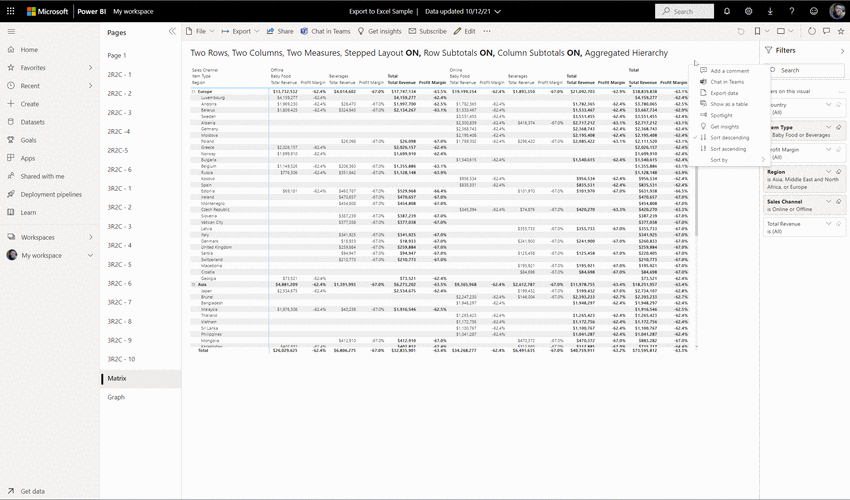Click Get insights in the toolbar
850x500 pixels.
pyautogui.click(x=379, y=31)
